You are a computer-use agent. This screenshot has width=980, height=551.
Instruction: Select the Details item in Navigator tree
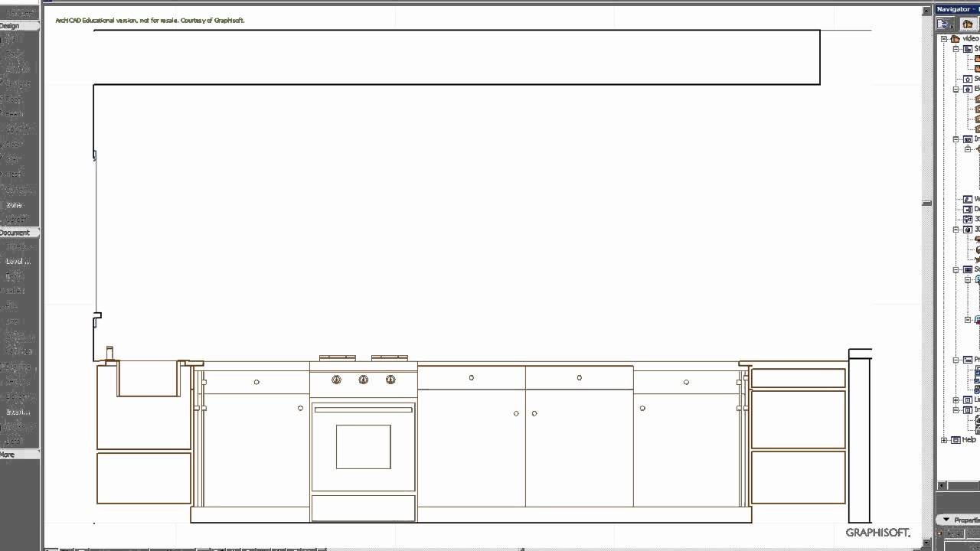click(x=972, y=209)
